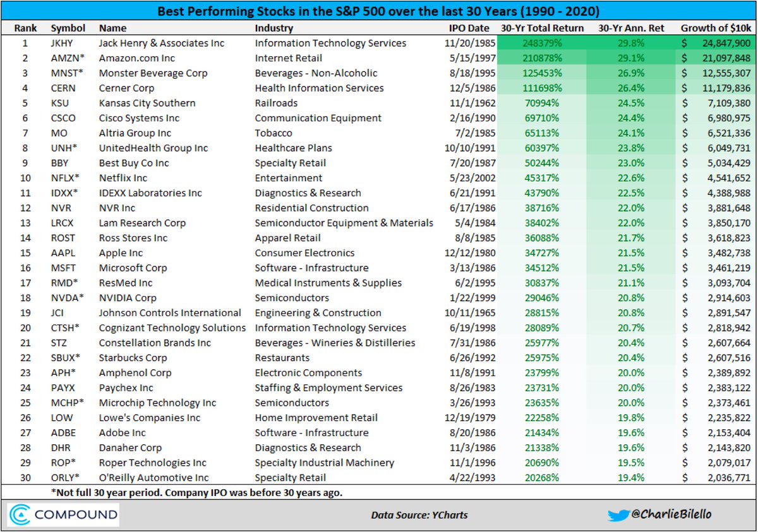Select the 'Residential Construction' industry cell
The width and height of the screenshot is (758, 532).
(312, 208)
